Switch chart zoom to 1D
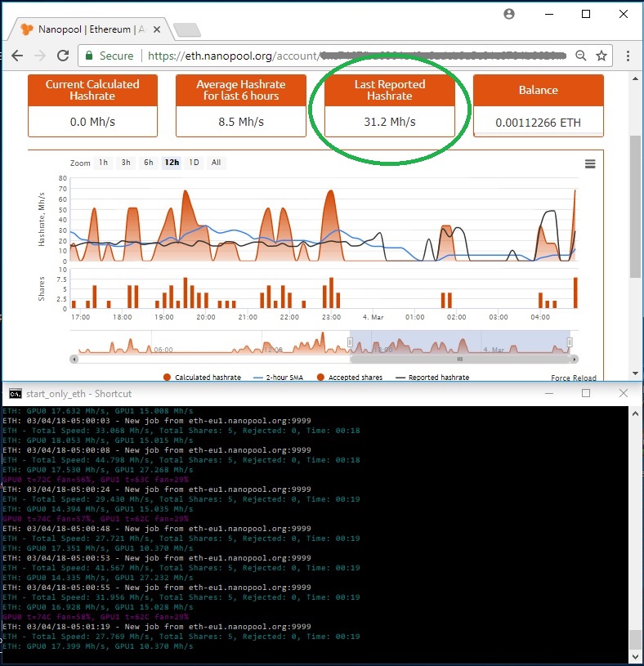Image resolution: width=644 pixels, height=666 pixels. click(x=195, y=163)
